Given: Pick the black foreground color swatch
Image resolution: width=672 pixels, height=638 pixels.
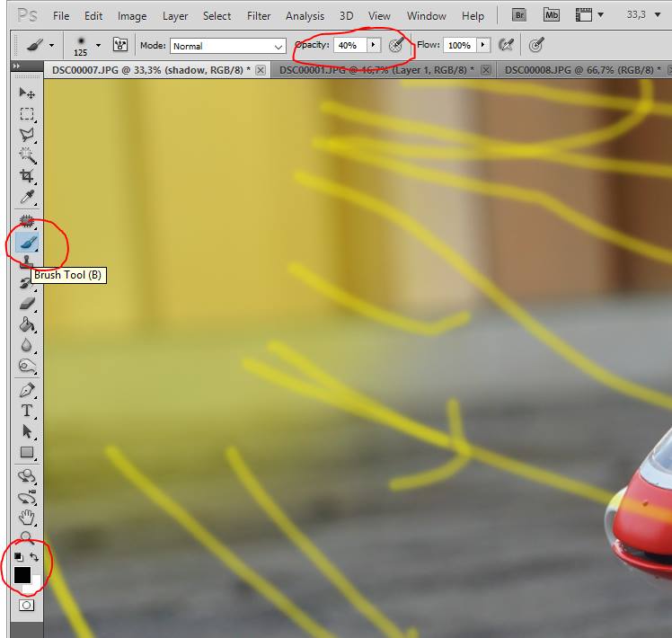Looking at the screenshot, I should pyautogui.click(x=22, y=575).
